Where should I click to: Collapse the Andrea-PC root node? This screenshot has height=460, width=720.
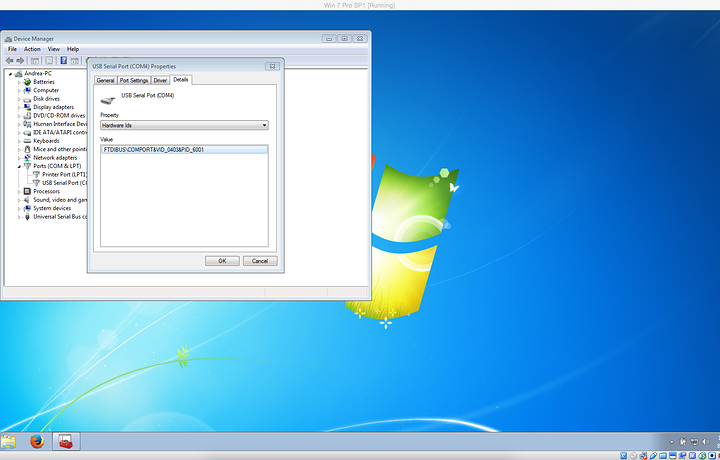10,74
